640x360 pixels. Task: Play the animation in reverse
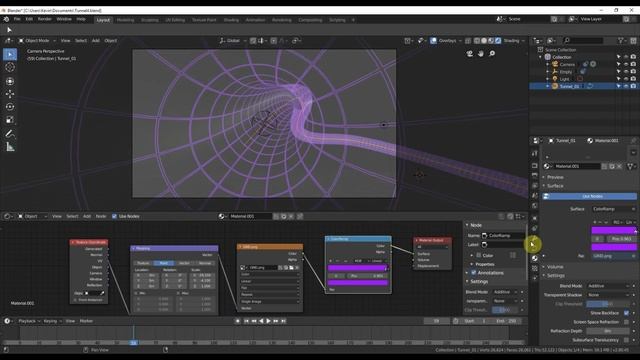click(261, 321)
